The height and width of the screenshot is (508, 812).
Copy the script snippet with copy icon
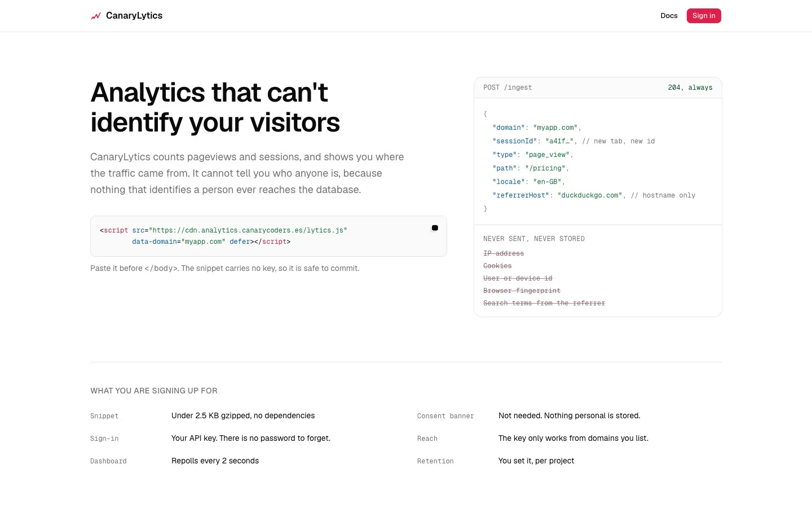pyautogui.click(x=435, y=228)
